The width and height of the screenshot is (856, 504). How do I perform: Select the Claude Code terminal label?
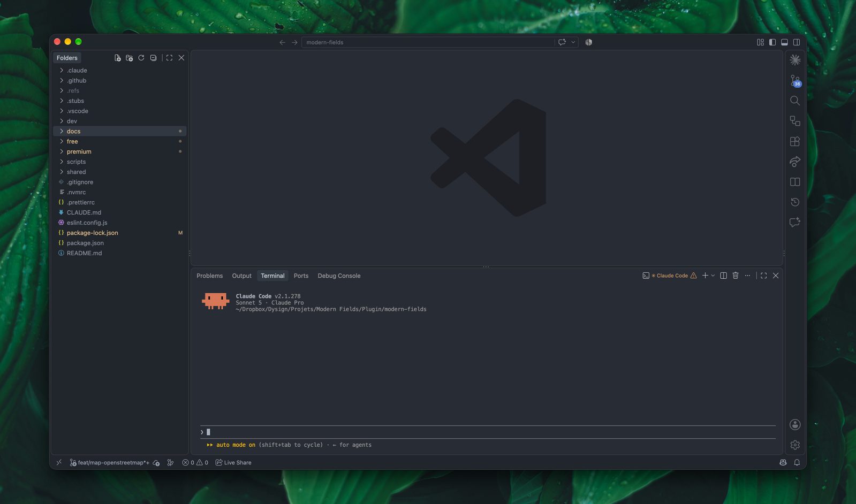tap(669, 276)
